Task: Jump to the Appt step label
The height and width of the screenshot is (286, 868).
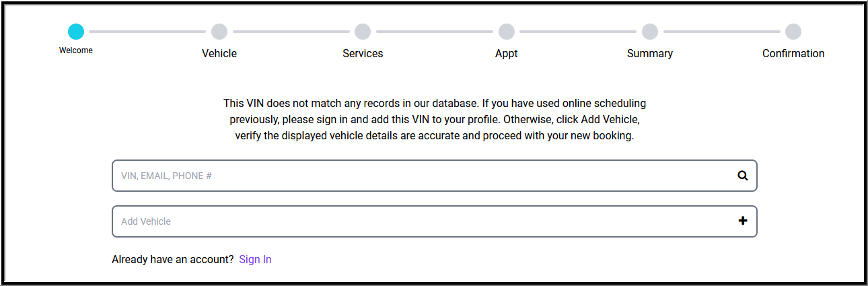Action: pos(507,54)
